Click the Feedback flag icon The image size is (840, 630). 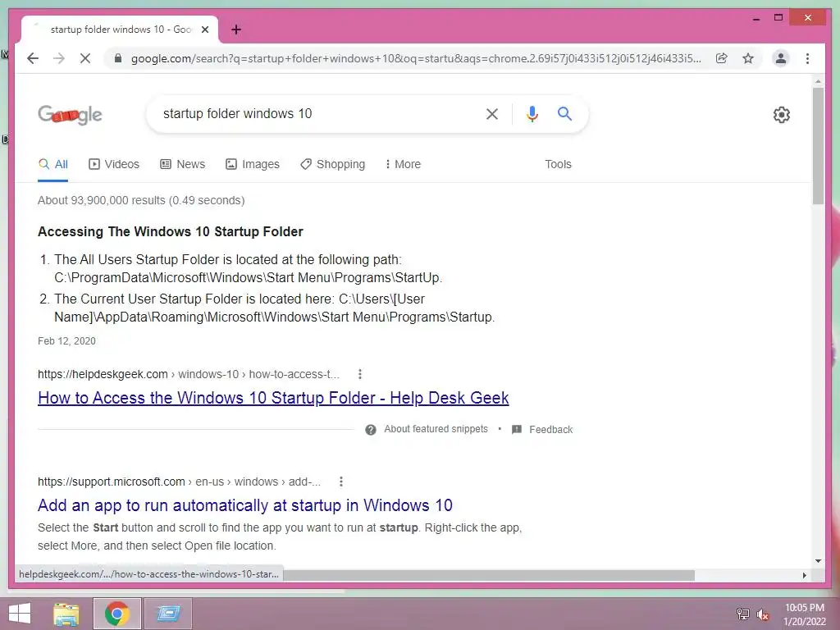coord(517,430)
